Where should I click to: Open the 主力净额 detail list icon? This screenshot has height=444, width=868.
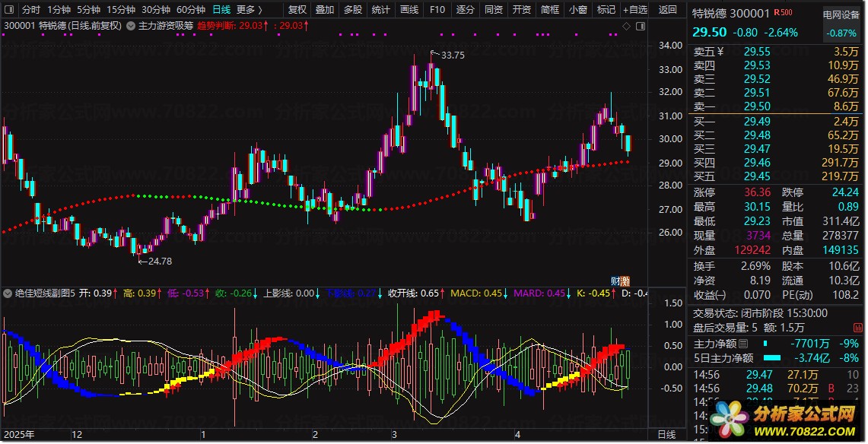(743, 344)
